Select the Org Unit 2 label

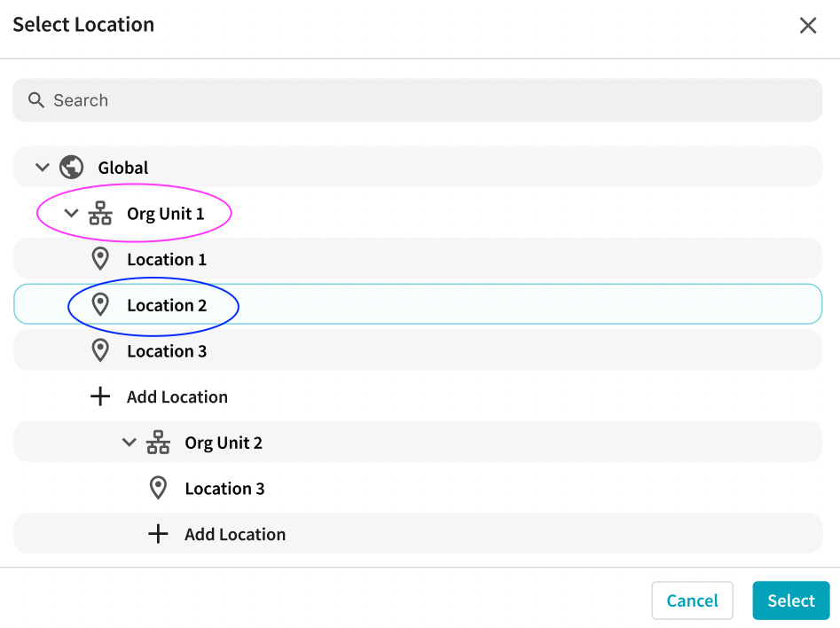[x=224, y=443]
